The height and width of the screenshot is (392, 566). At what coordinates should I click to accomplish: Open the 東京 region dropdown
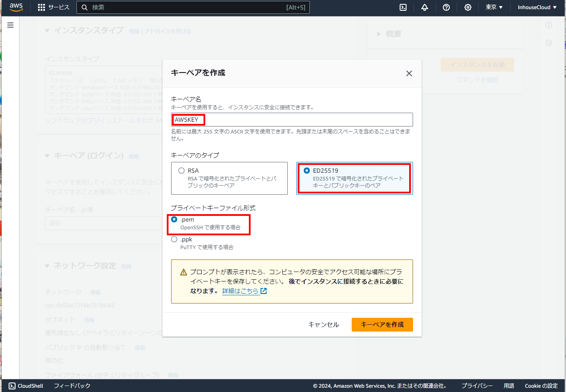[494, 7]
